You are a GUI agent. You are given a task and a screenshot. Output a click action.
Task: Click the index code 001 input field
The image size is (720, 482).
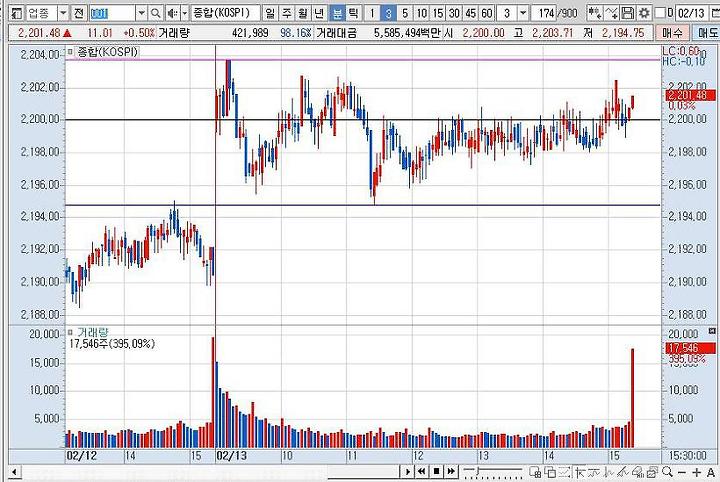point(112,13)
